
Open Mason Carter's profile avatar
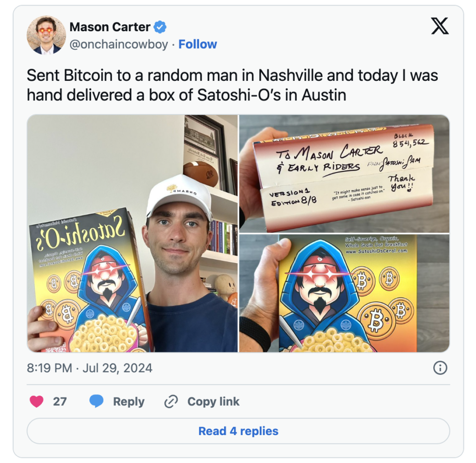tap(46, 35)
